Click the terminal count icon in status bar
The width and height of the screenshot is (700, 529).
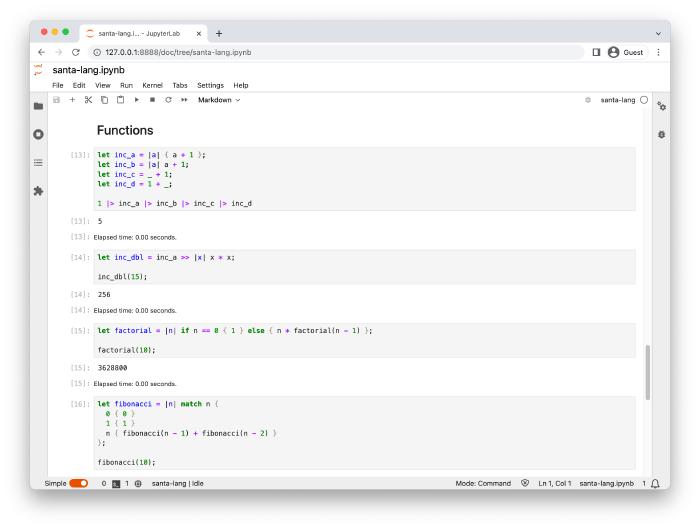coord(116,483)
